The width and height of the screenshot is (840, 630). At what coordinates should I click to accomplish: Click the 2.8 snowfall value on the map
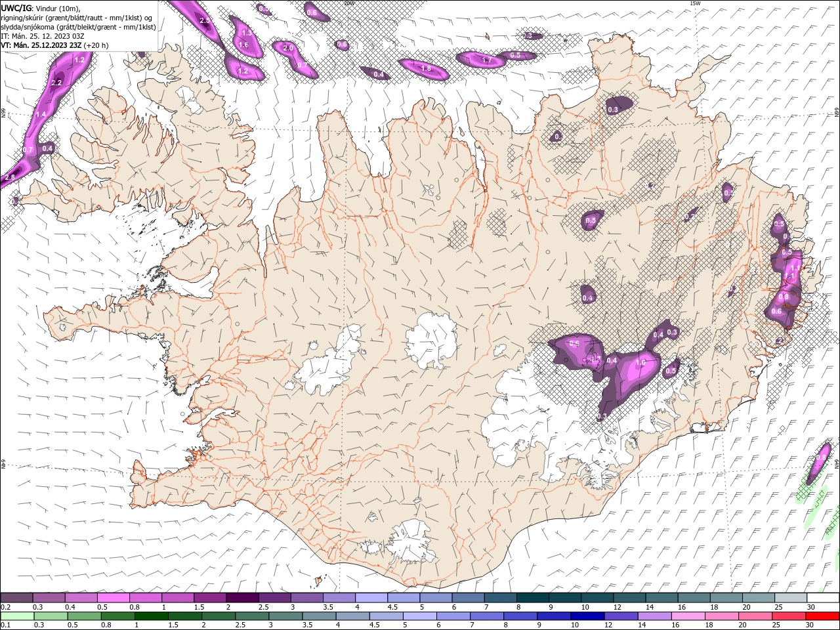tap(10, 177)
